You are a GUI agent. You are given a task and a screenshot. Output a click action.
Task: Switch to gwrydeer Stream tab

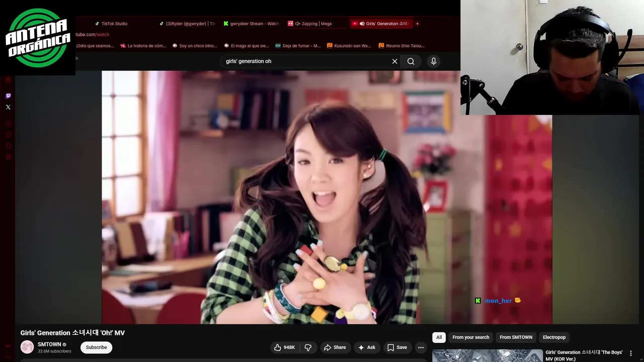point(251,24)
